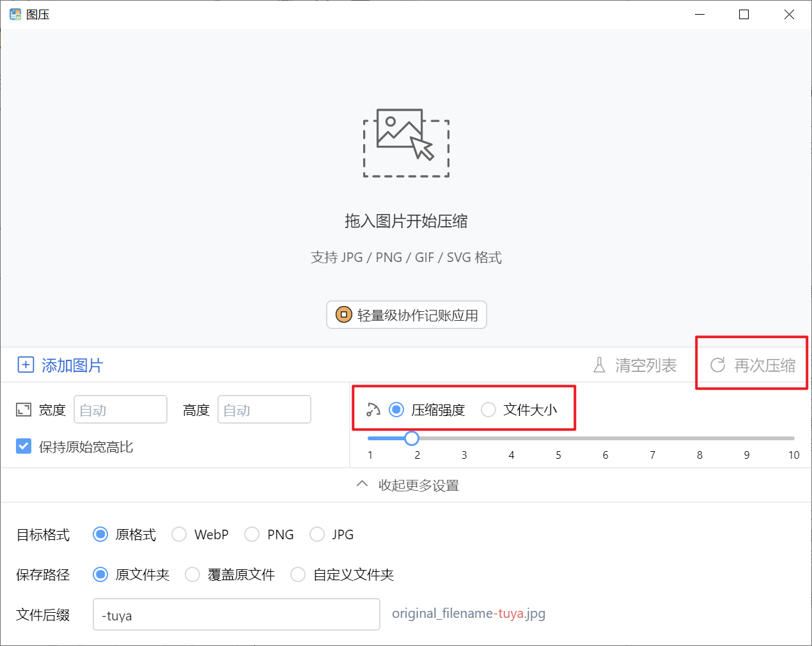Screen dimensions: 812x646
Task: Click the original_filename-tuya.jpg preview text
Action: [469, 613]
